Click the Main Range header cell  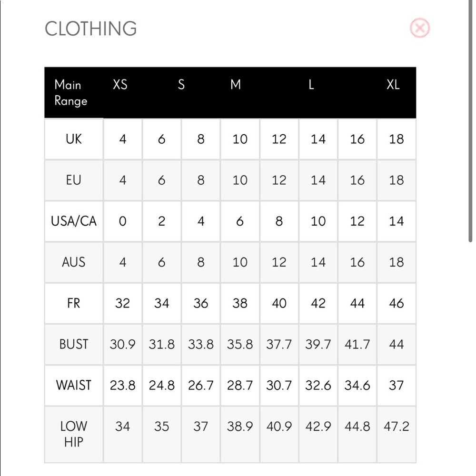pyautogui.click(x=71, y=93)
